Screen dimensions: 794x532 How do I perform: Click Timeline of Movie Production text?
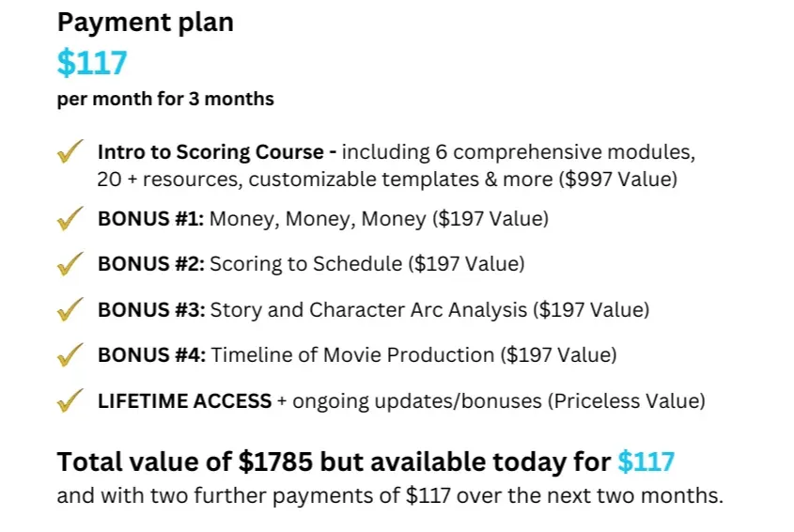[352, 355]
